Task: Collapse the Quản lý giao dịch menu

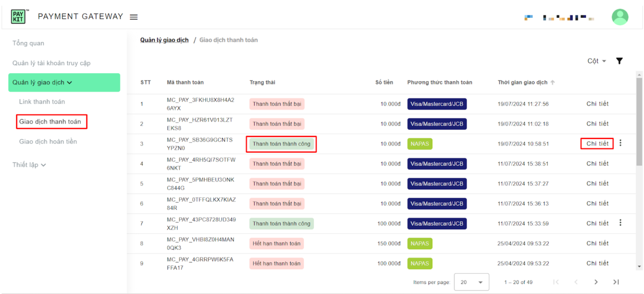Action: pyautogui.click(x=64, y=83)
